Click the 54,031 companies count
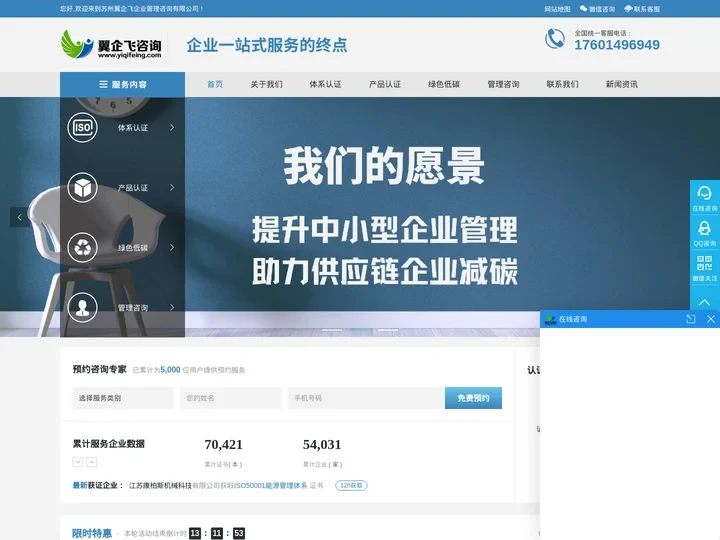Image resolution: width=720 pixels, height=540 pixels. (x=322, y=444)
